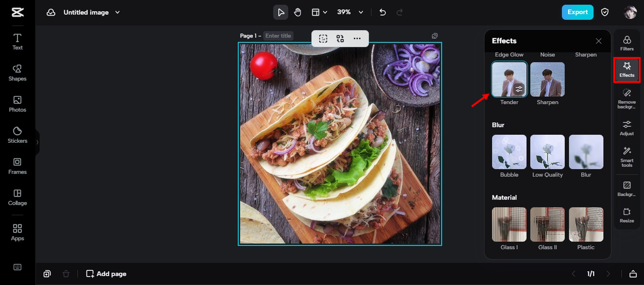Click the smart crop icon in floating toolbar
644x285 pixels.
tap(323, 38)
